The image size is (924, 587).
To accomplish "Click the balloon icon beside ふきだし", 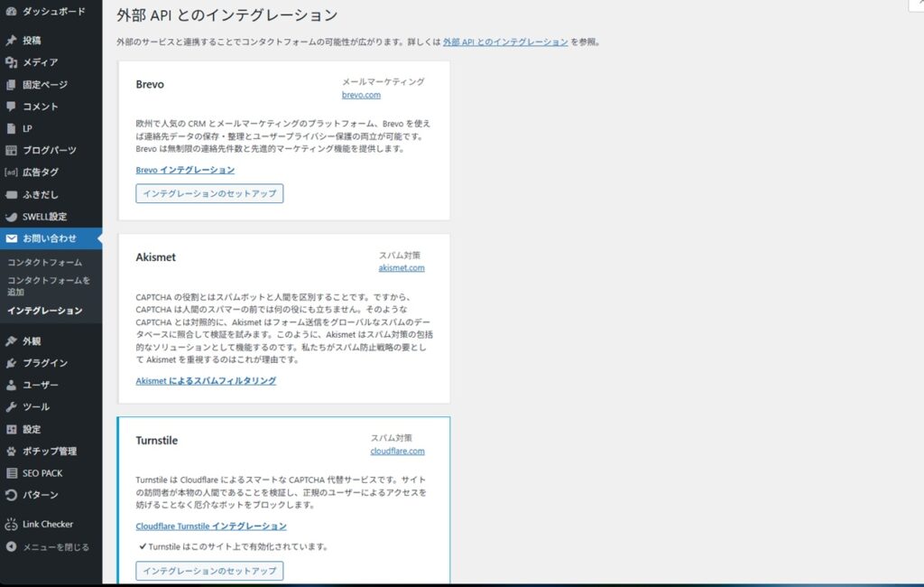I will 11,194.
